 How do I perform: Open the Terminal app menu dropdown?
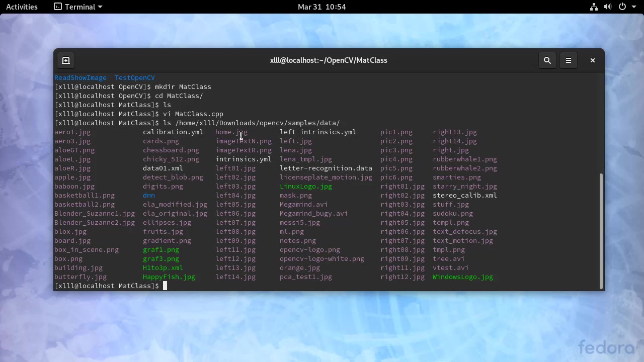click(78, 7)
